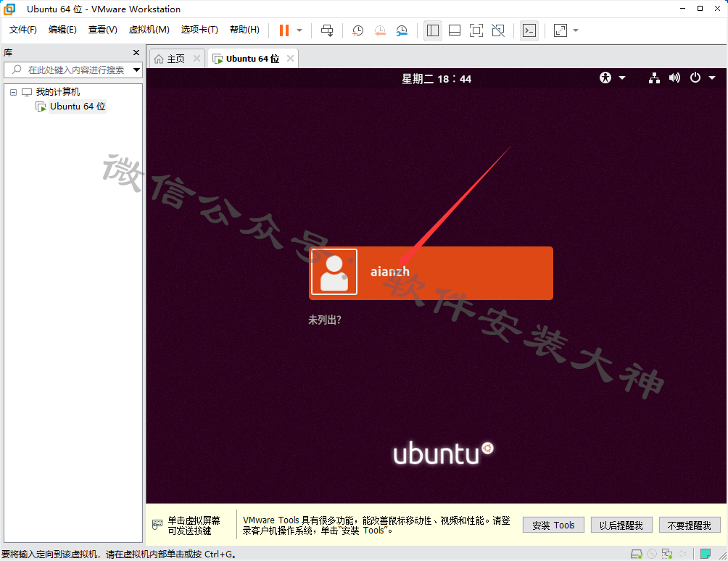Click the Ubuntu network status icon
The width and height of the screenshot is (728, 561).
[x=654, y=78]
